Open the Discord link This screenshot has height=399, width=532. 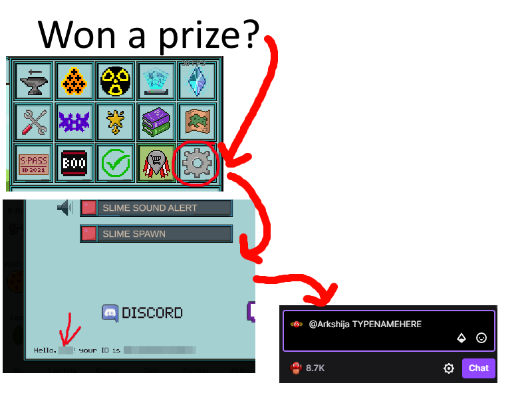(142, 313)
